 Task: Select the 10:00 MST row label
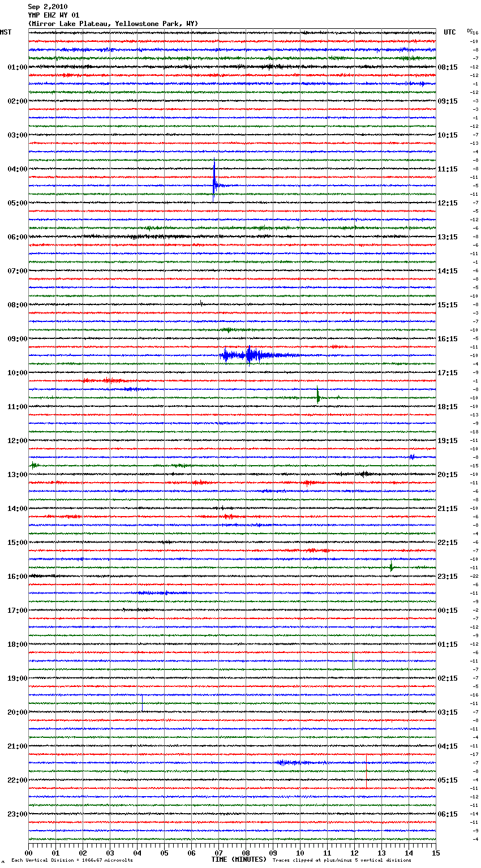(x=18, y=373)
